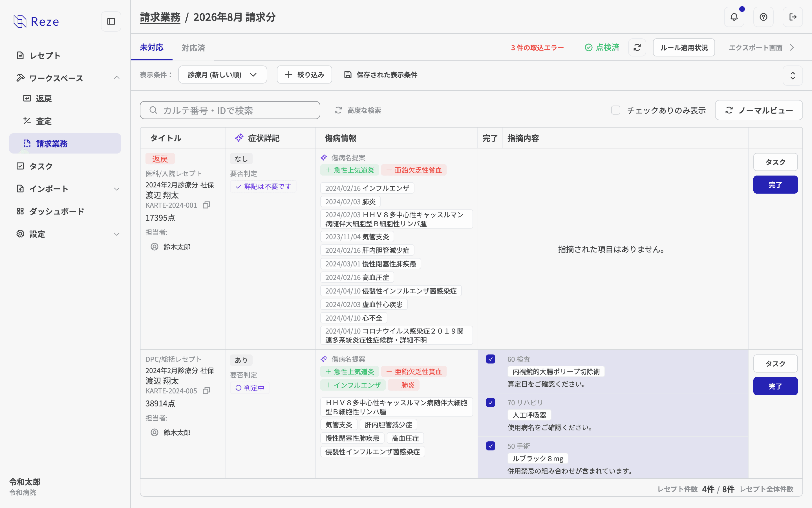The image size is (812, 508).
Task: Open 査定 workspace item
Action: pyautogui.click(x=65, y=121)
